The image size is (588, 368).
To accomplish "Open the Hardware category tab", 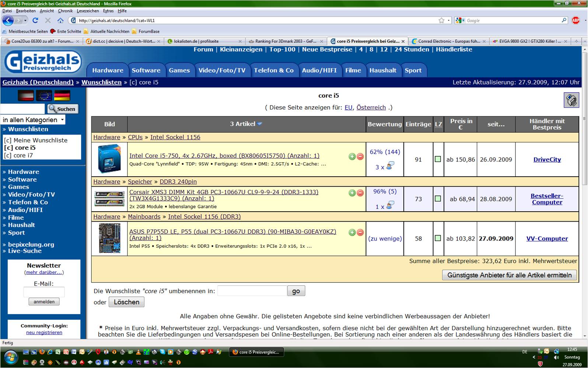I will tap(108, 70).
